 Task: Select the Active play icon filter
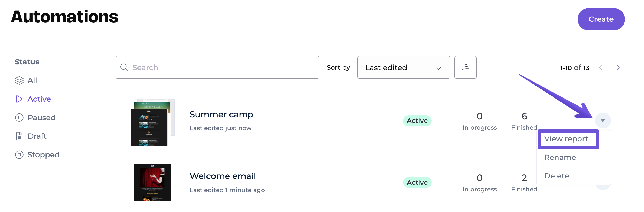pyautogui.click(x=19, y=99)
